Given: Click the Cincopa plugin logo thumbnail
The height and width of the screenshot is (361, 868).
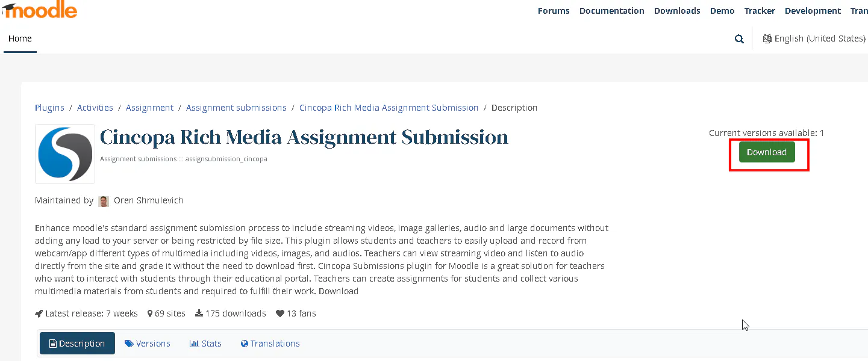Looking at the screenshot, I should coord(65,154).
